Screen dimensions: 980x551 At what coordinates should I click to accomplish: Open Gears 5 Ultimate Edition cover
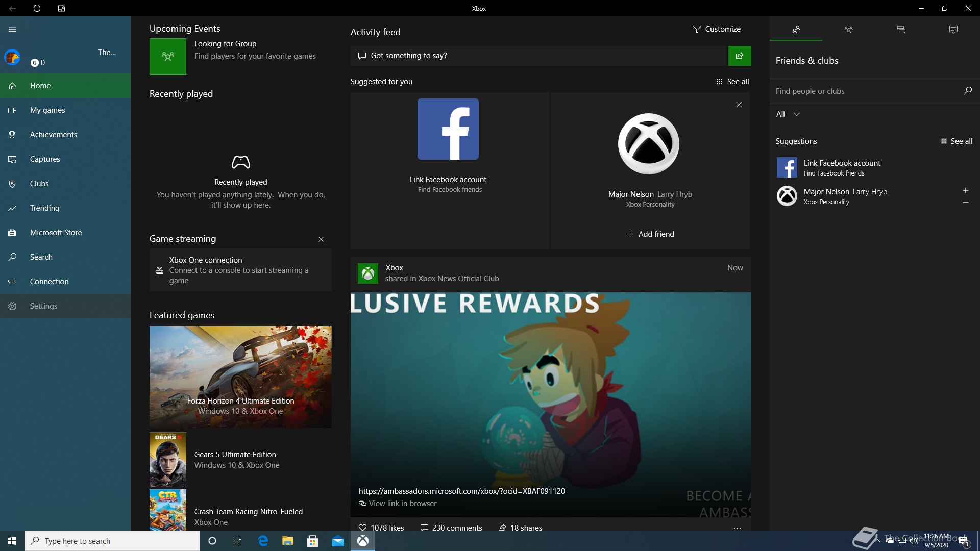[x=168, y=460]
